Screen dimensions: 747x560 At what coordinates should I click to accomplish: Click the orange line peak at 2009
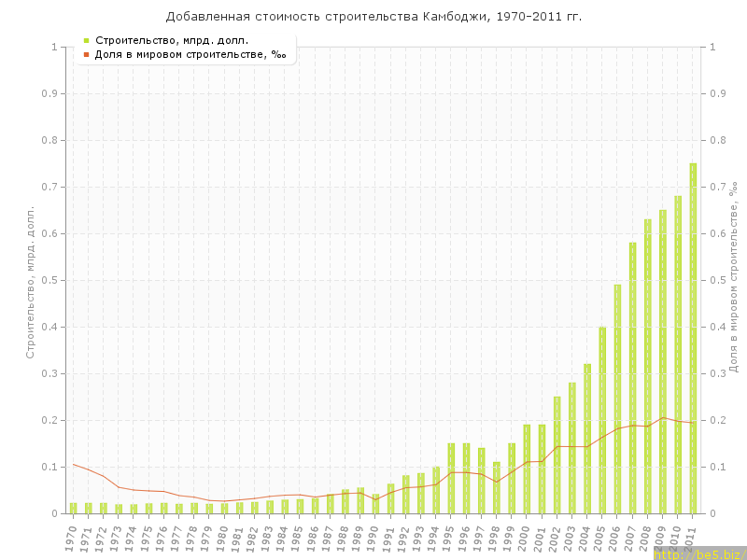663,417
